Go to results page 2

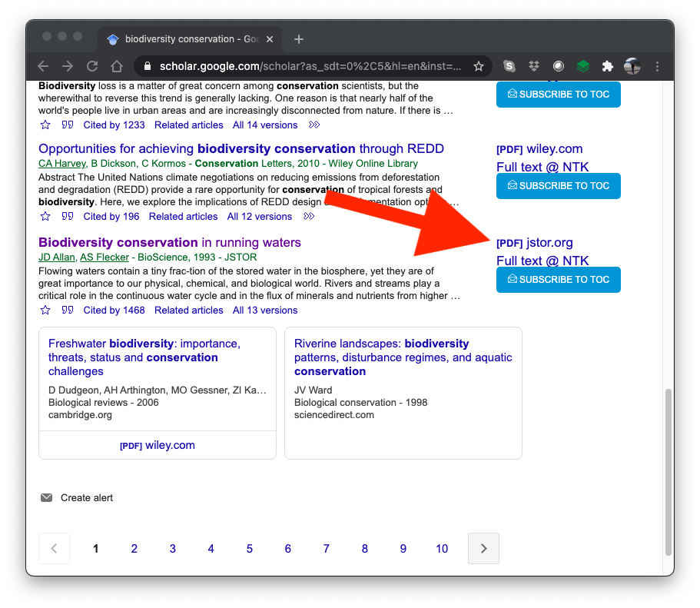134,549
